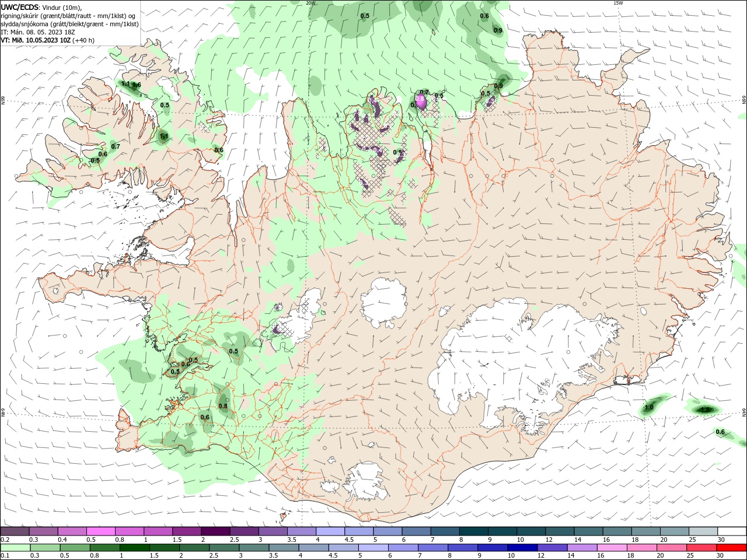Click the pink 20 swatch in rain legend

(672, 548)
